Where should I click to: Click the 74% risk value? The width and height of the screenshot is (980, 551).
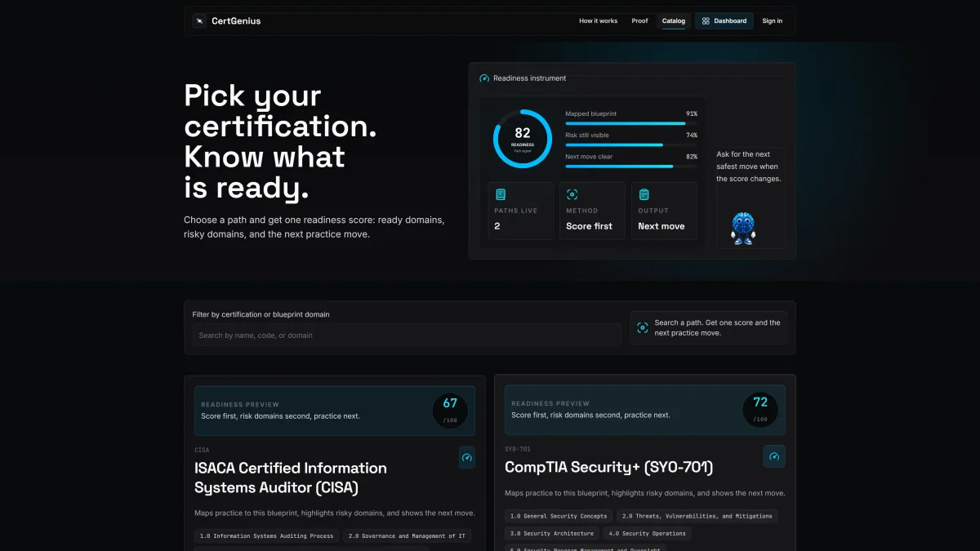692,135
